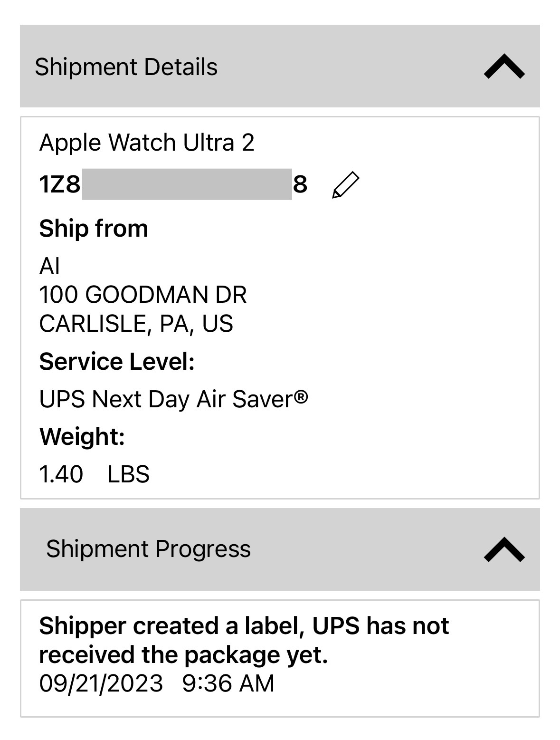The width and height of the screenshot is (560, 740).
Task: Click the pencil edit icon beside tracking number
Action: [x=345, y=185]
